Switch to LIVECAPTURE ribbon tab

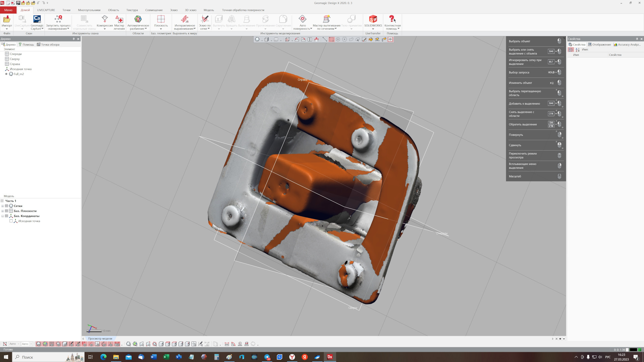coord(46,10)
